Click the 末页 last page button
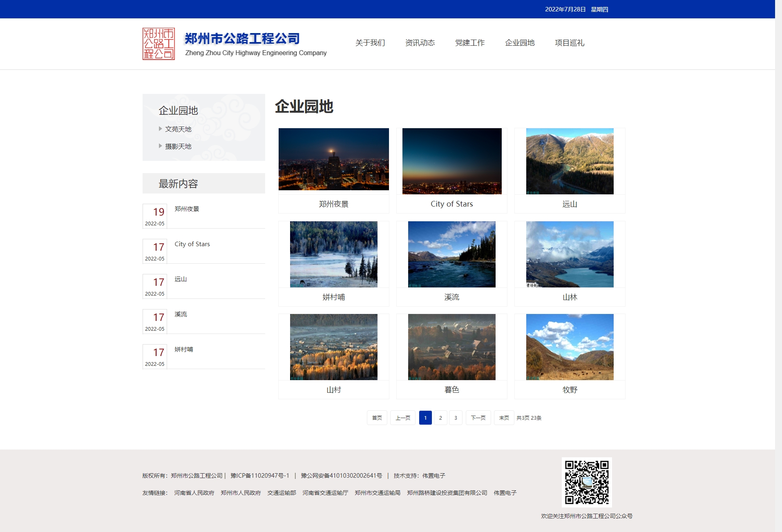 coord(504,417)
